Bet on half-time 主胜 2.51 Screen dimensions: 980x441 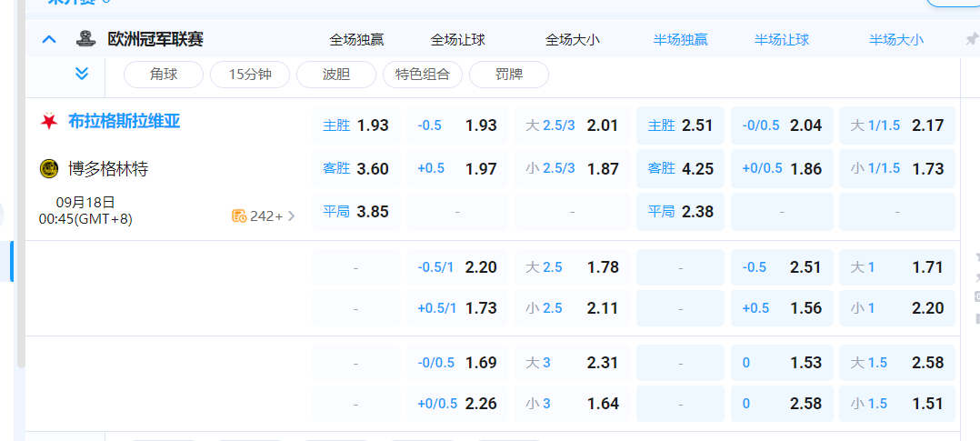pyautogui.click(x=681, y=125)
